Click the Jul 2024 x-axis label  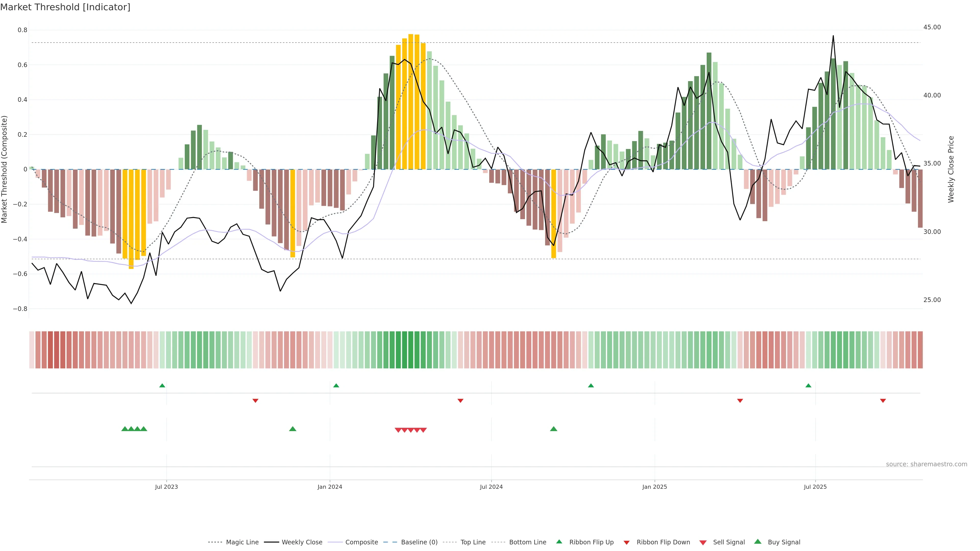tap(491, 487)
